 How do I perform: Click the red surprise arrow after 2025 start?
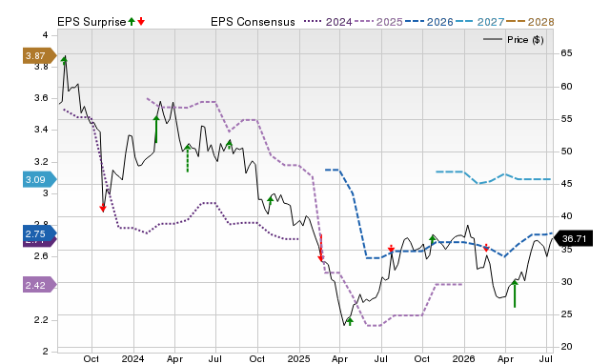pos(321,248)
